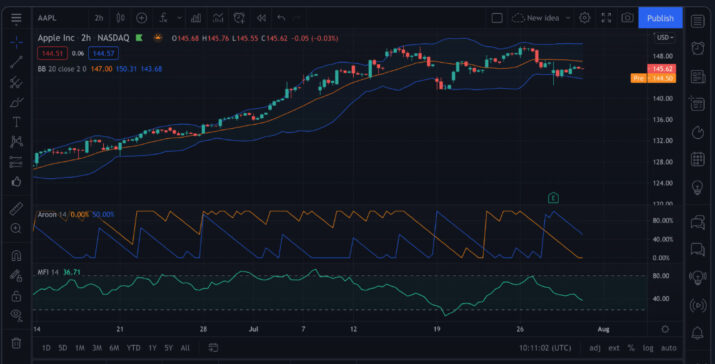Toggle stay in drawing mode
This screenshot has height=364, width=715.
(16, 276)
